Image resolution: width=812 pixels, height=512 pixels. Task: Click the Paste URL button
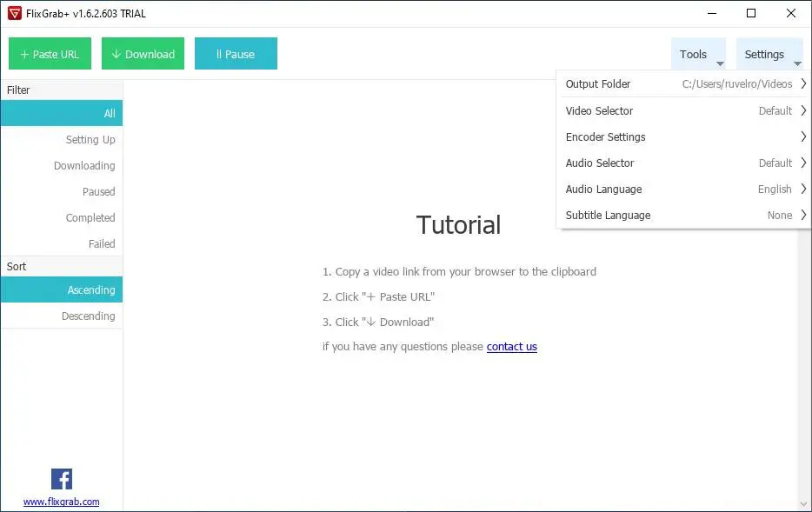(50, 53)
